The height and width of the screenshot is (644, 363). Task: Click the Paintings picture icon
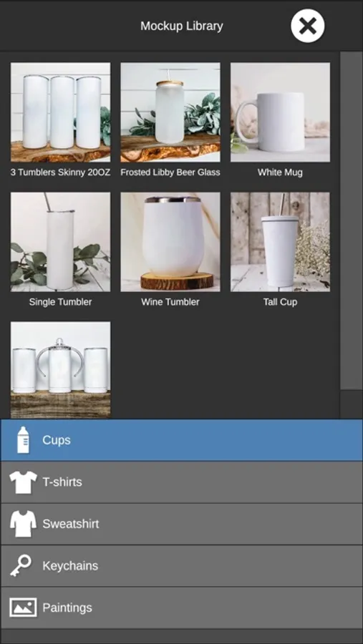tap(23, 608)
